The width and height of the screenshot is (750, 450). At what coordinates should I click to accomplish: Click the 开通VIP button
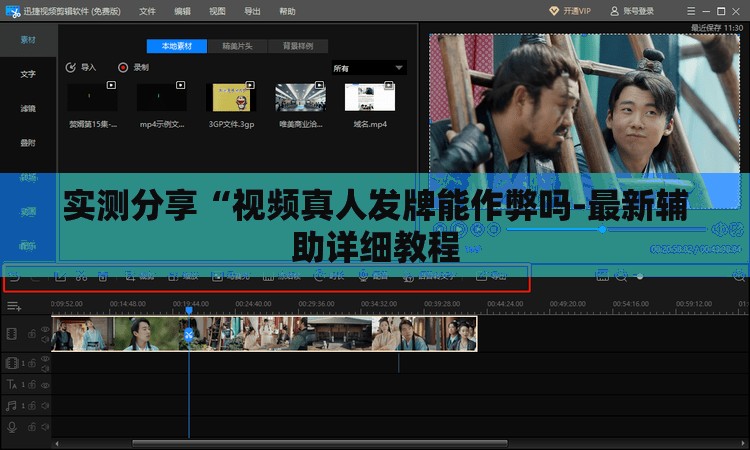[x=570, y=11]
